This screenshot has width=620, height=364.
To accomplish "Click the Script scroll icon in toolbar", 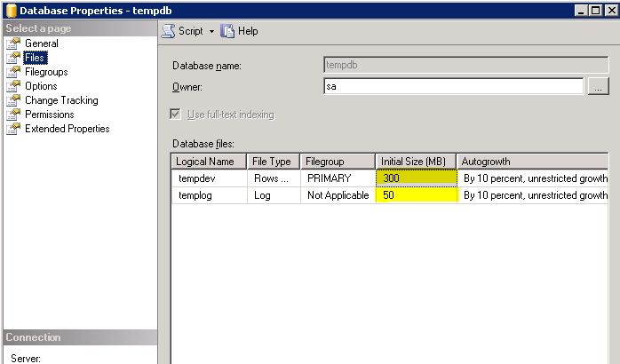I will (169, 31).
